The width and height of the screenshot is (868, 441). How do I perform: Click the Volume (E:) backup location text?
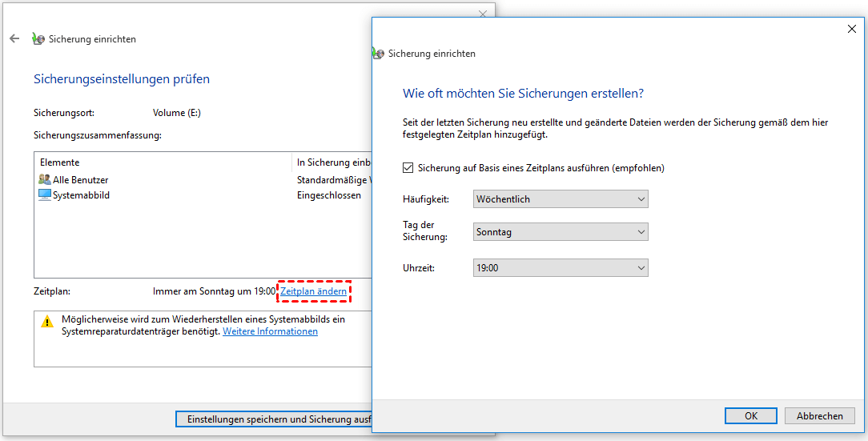[177, 112]
